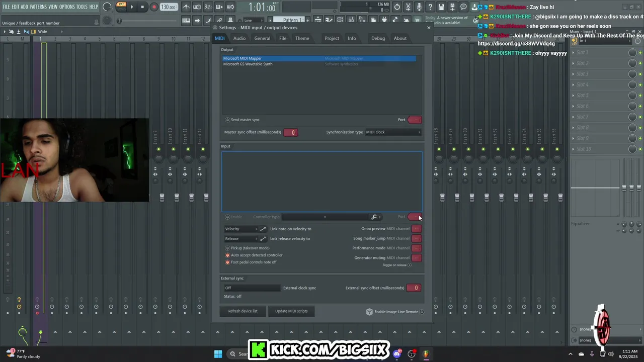Click Update MIDI scripts button

tap(291, 311)
